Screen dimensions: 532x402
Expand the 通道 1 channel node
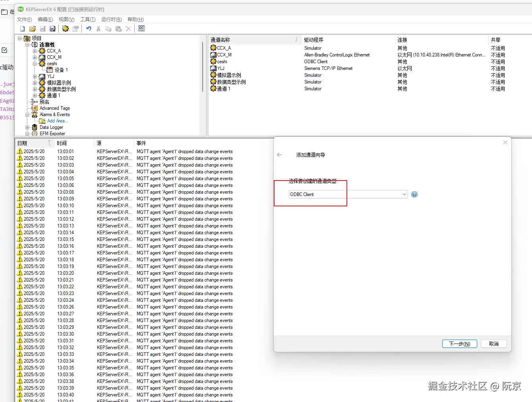35,95
